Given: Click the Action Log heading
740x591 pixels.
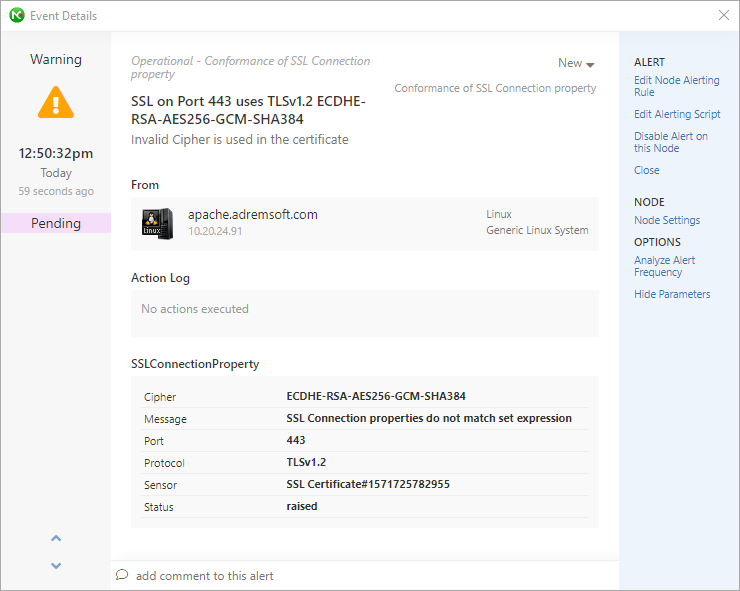Looking at the screenshot, I should [160, 279].
